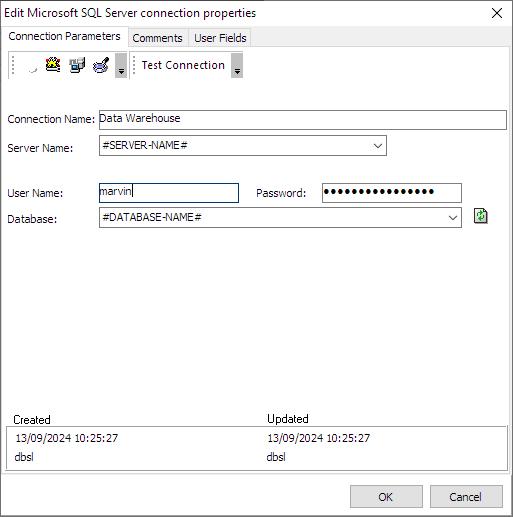Click the 'dbsl' user under Updated
513x517 pixels.
(276, 457)
